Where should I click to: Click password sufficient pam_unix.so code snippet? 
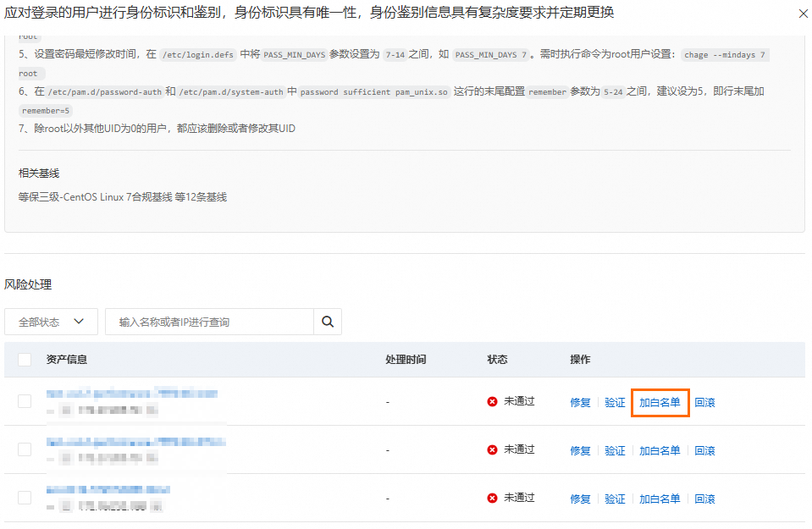point(374,92)
